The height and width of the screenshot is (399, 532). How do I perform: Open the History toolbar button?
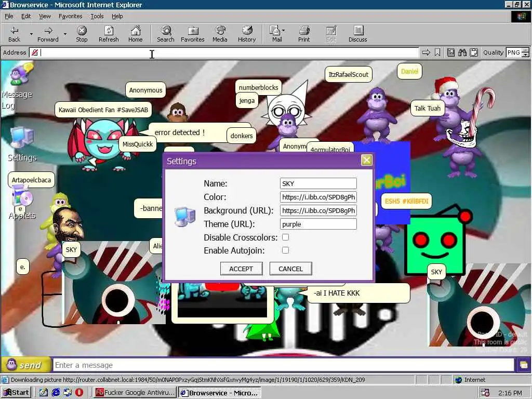[247, 34]
